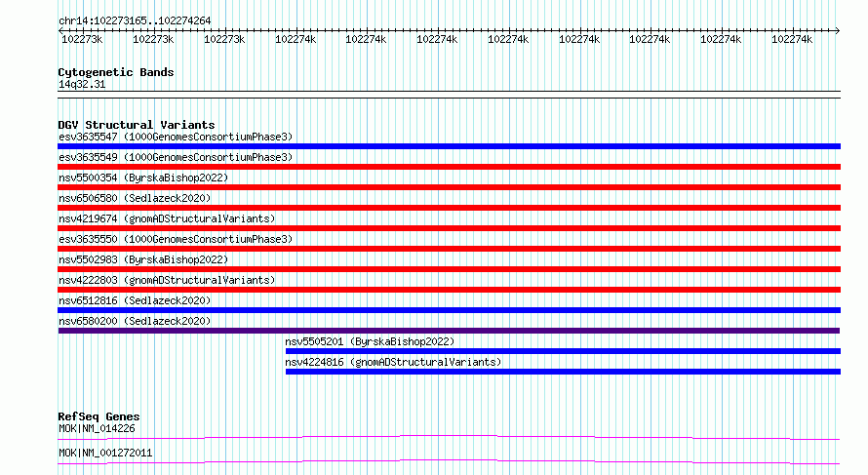Click gene label MOK|NM_001272011
The image size is (868, 475).
click(x=105, y=453)
